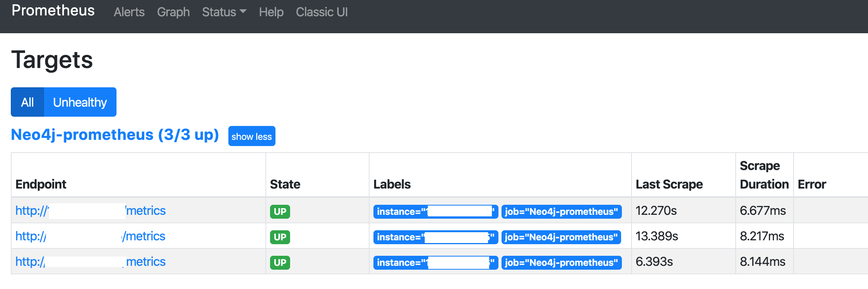Click job label in 12.270s row
Image resolution: width=868 pixels, height=289 pixels.
[x=561, y=211]
